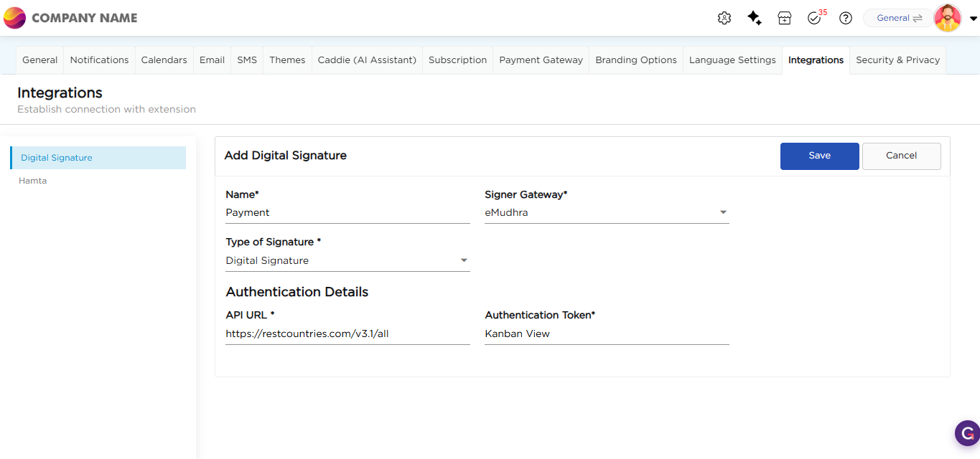Toggle the General workspace switcher
980x459 pixels.
898,19
